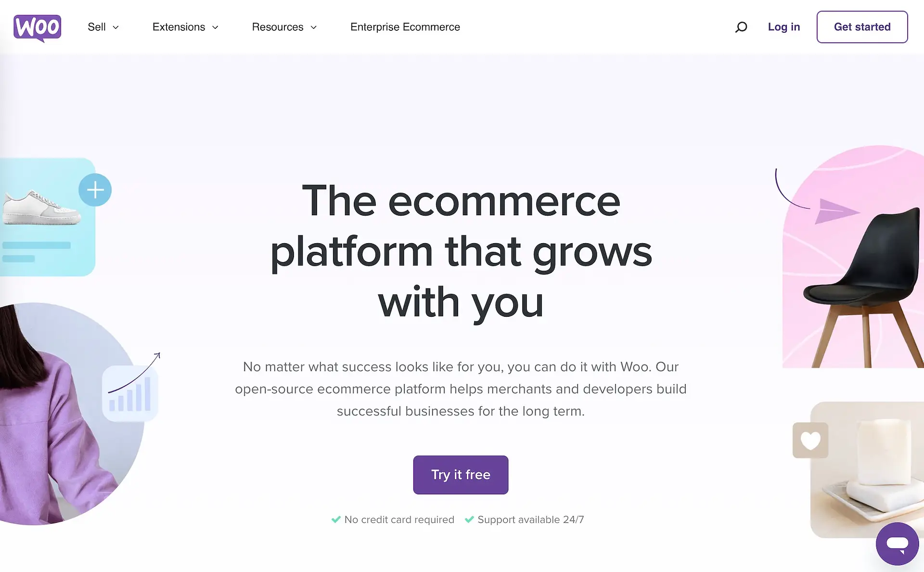The height and width of the screenshot is (572, 924).
Task: Click the search input field
Action: pyautogui.click(x=742, y=27)
